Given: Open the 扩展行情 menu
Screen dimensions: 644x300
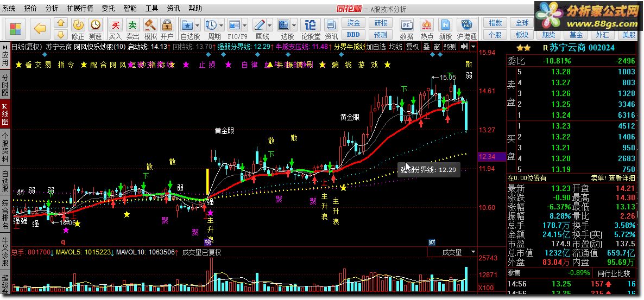Looking at the screenshot, I should click(80, 8).
